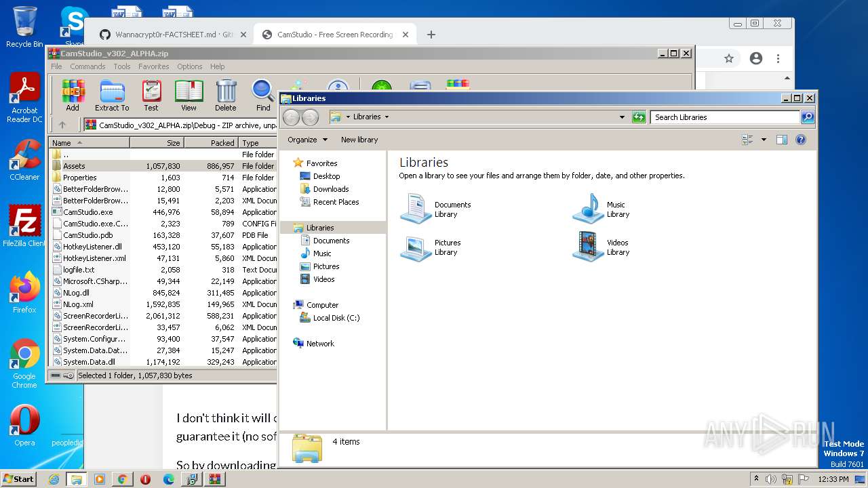Image resolution: width=868 pixels, height=488 pixels.
Task: Sort WinRAR list by Name column
Action: [x=89, y=143]
